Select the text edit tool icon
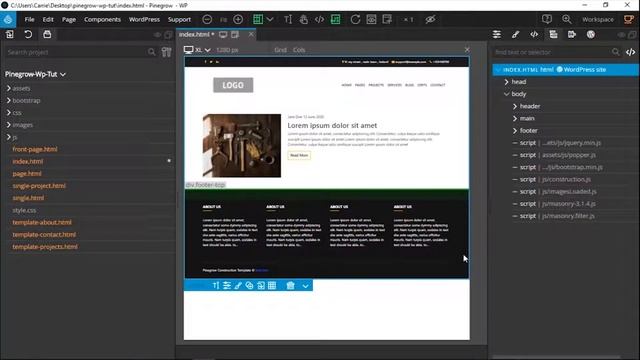This screenshot has height=360, width=640. tap(288, 19)
